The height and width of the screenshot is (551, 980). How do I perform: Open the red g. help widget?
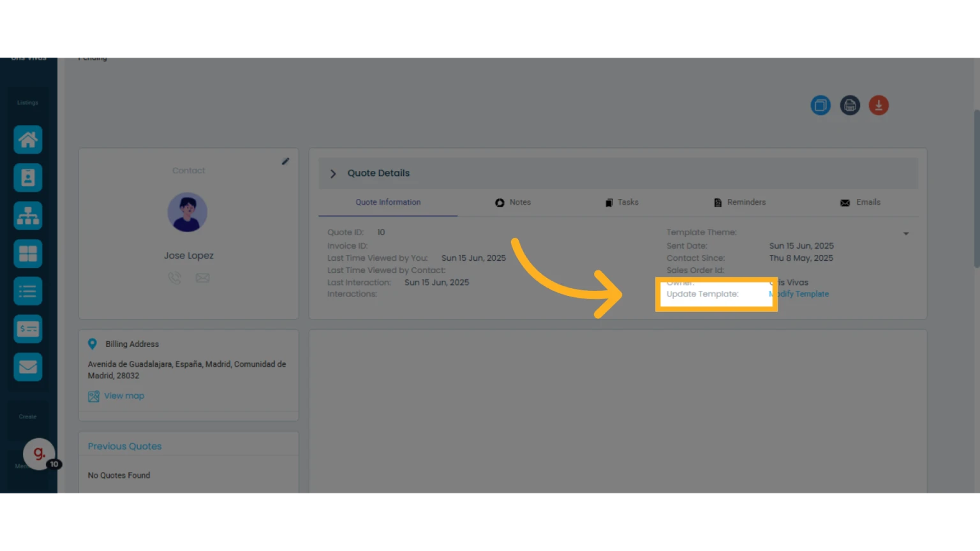pyautogui.click(x=39, y=453)
